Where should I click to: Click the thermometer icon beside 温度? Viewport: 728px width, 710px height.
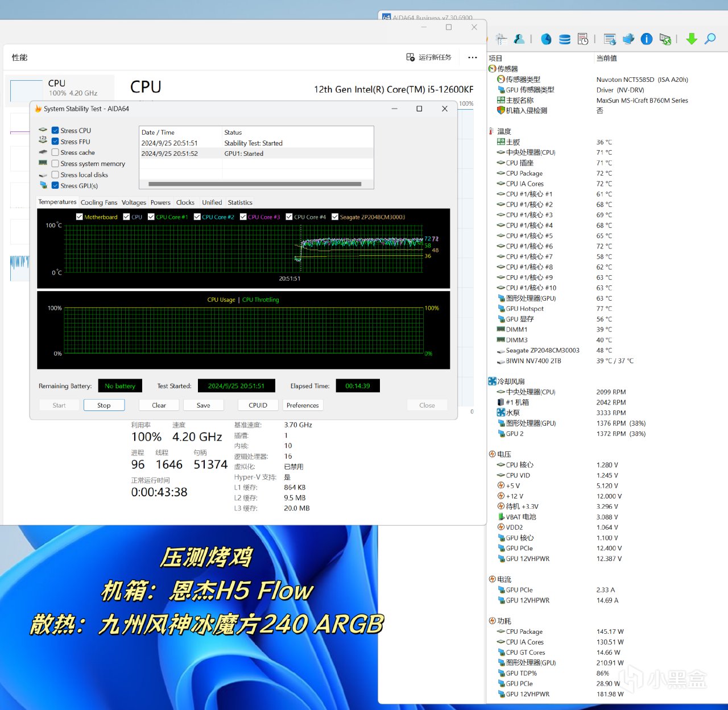pyautogui.click(x=491, y=131)
